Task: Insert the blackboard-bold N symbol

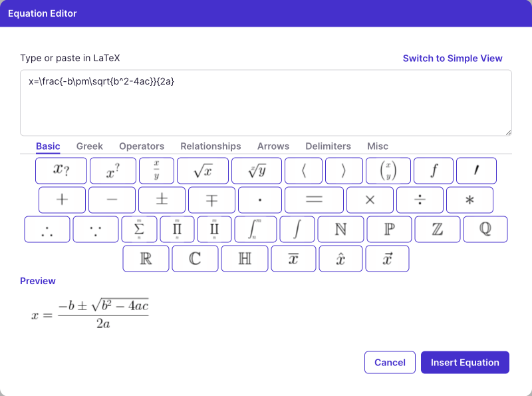Action: [340, 229]
